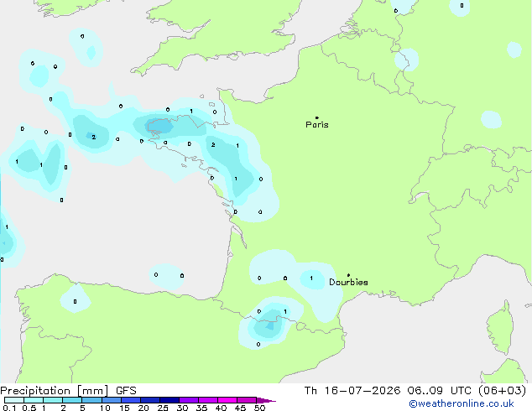Viewport: 532px width, 411px height.
Task: Click the '50' legend scale label
Action: point(260,408)
